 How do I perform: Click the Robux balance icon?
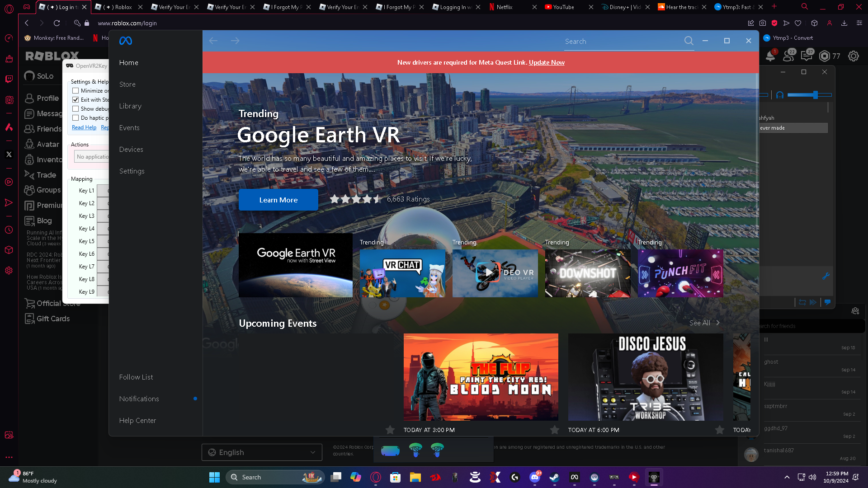(825, 56)
